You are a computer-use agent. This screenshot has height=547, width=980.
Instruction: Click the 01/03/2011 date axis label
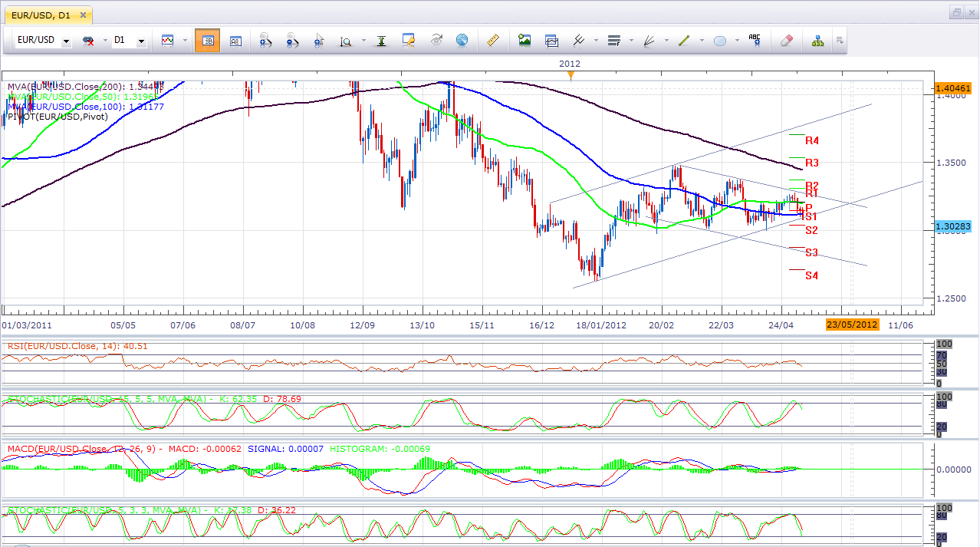27,325
